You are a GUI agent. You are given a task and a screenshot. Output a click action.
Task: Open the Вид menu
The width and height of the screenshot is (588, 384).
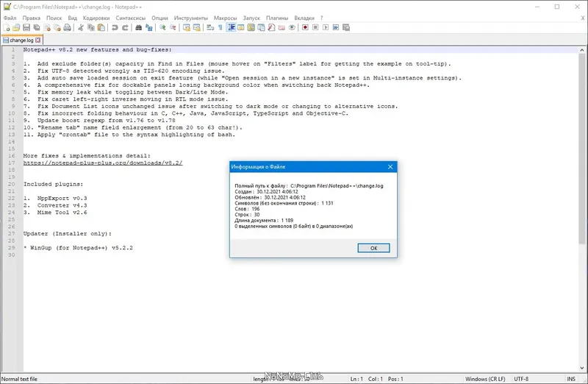point(72,18)
